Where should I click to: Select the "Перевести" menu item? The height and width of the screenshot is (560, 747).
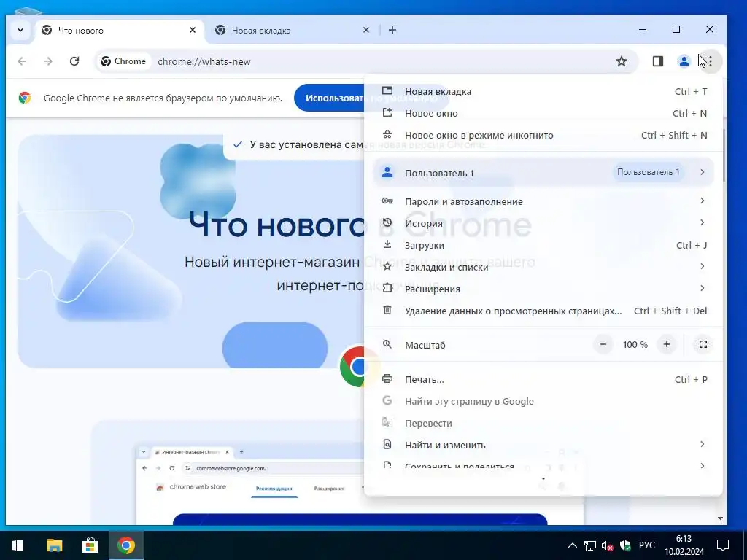[x=543, y=424]
